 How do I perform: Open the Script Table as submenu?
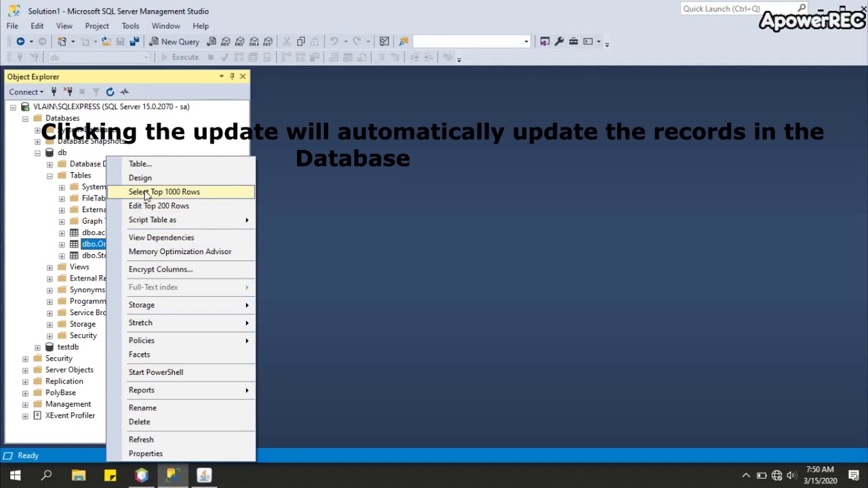[x=181, y=220]
